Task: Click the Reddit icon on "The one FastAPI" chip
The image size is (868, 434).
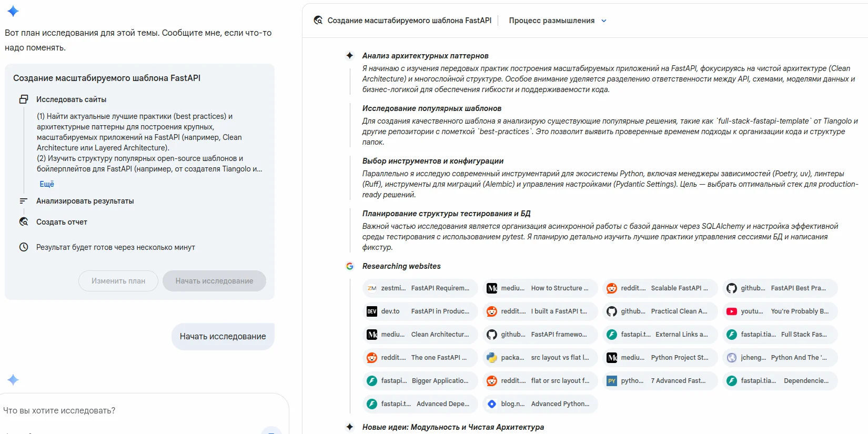Action: pos(372,357)
